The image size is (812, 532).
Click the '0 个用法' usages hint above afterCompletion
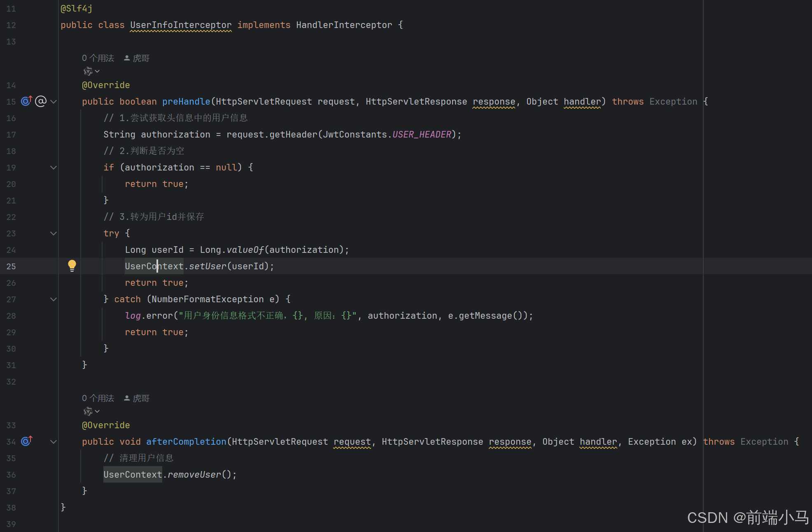coord(98,398)
